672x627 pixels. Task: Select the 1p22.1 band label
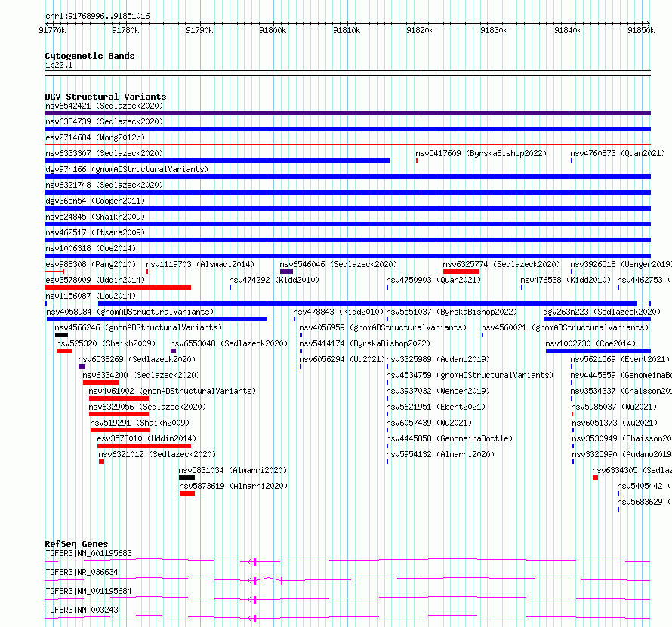click(x=59, y=66)
